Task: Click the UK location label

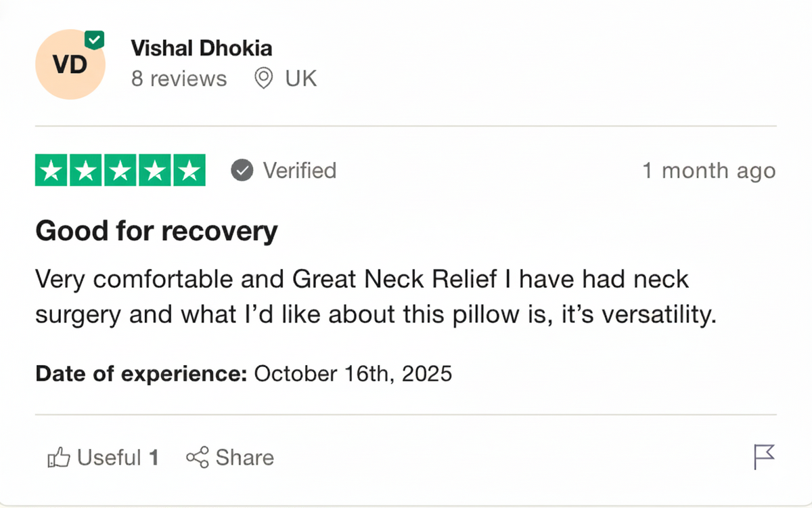Action: tap(300, 79)
